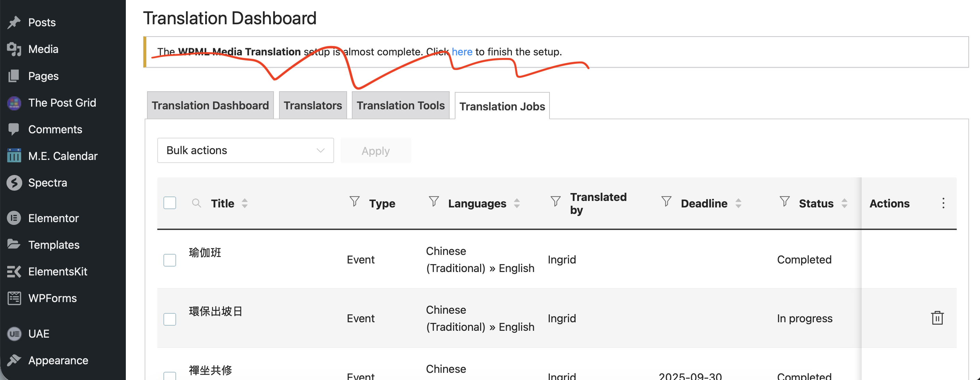This screenshot has width=980, height=380.
Task: Open M.E. Calendar in the sidebar
Action: coord(63,156)
